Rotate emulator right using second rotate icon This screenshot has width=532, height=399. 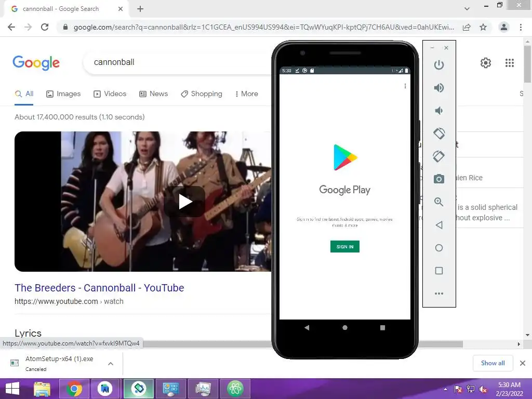(x=438, y=156)
